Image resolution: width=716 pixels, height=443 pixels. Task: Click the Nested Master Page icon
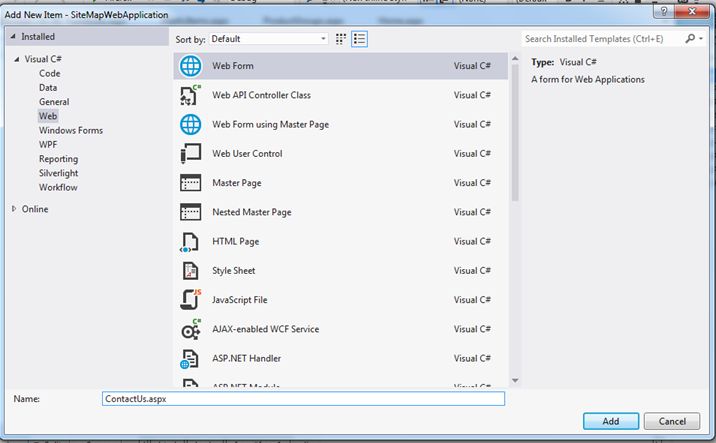(x=190, y=212)
